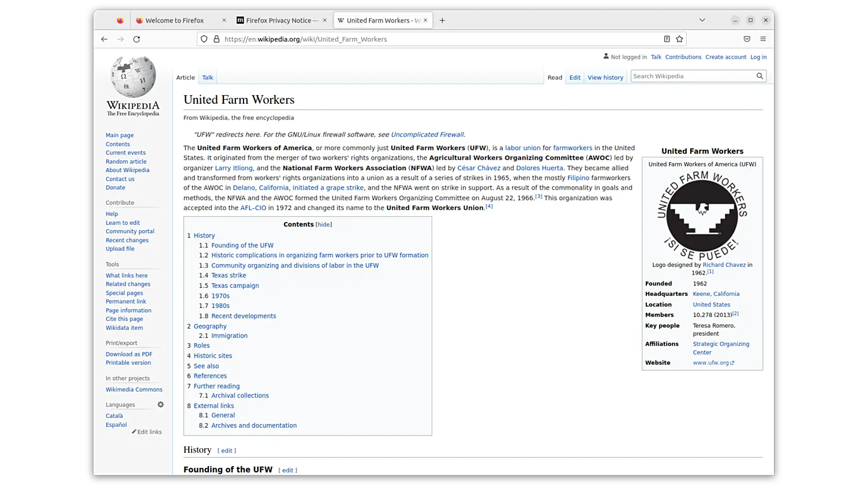Image resolution: width=868 pixels, height=488 pixels.
Task: Bookmark this page with the star icon
Action: [679, 39]
